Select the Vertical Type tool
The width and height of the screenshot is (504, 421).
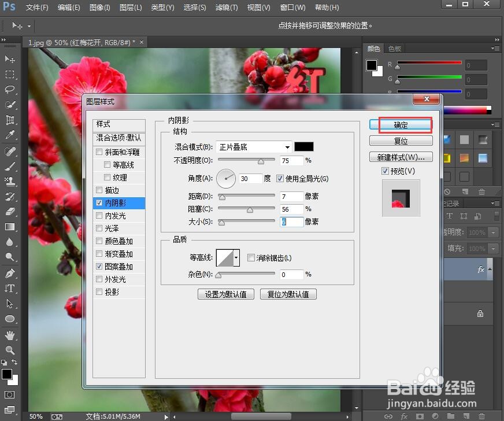point(10,289)
